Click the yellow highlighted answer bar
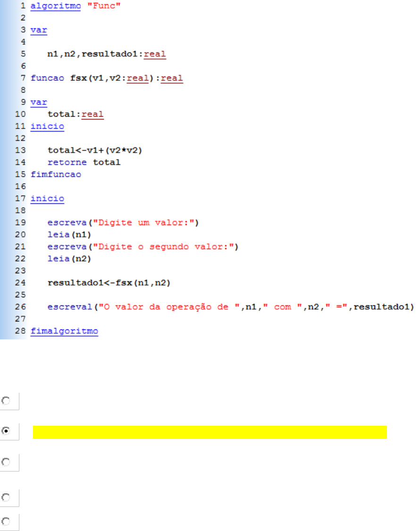The width and height of the screenshot is (420, 531). [210, 432]
